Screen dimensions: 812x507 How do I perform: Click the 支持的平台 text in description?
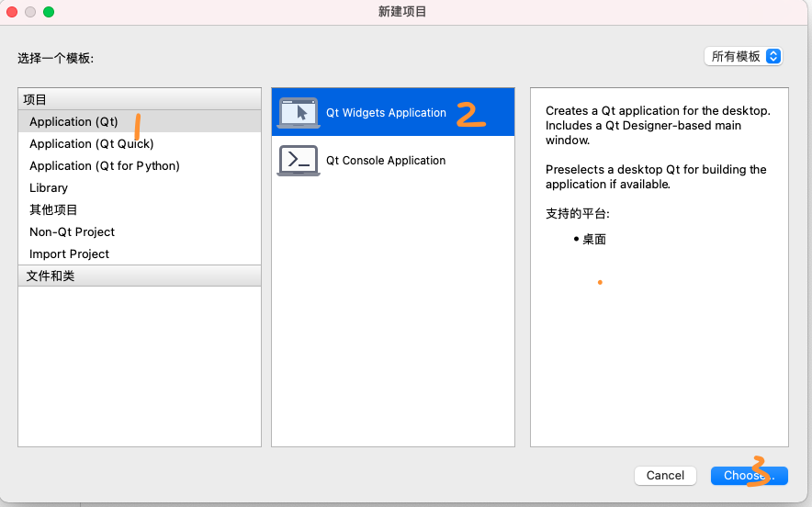click(x=578, y=213)
